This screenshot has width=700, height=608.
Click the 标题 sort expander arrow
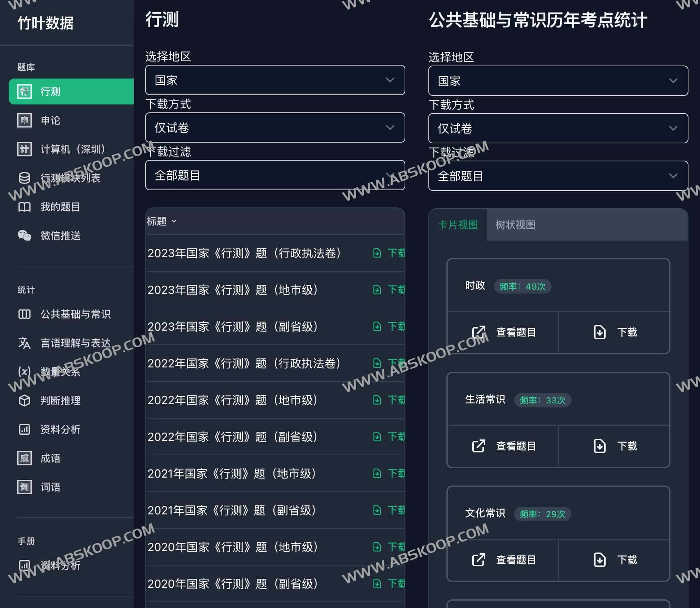coord(175,221)
